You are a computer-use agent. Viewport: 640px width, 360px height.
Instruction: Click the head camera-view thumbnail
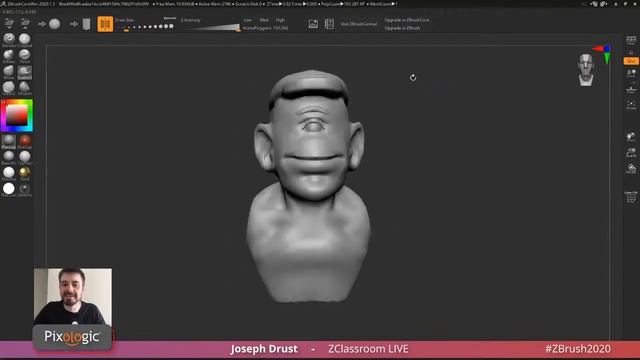pos(586,70)
